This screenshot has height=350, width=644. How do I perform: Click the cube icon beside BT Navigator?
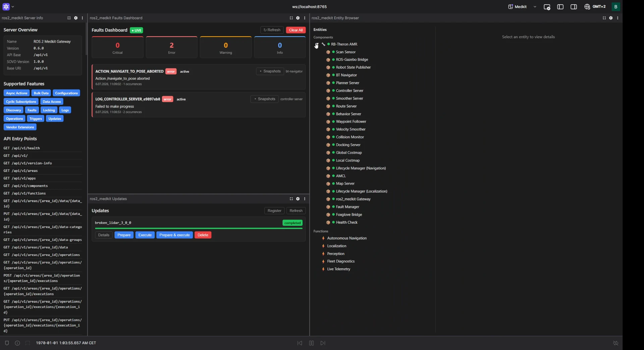coord(328,75)
